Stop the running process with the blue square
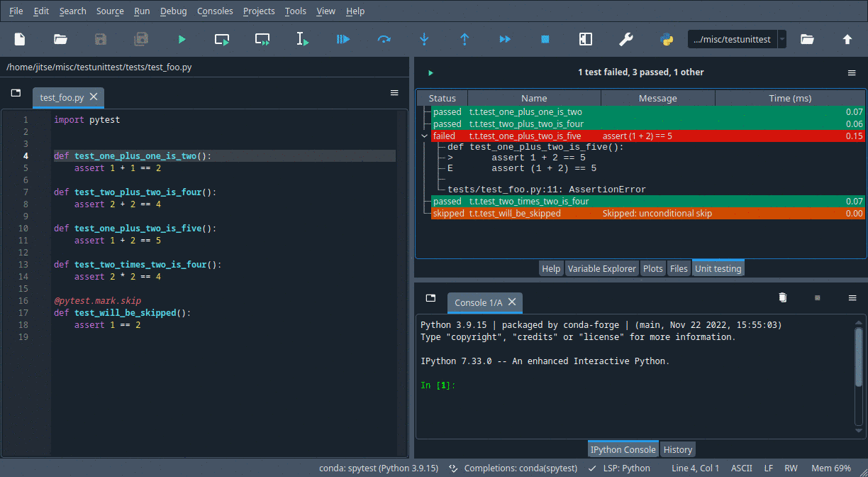868x477 pixels. pos(544,39)
